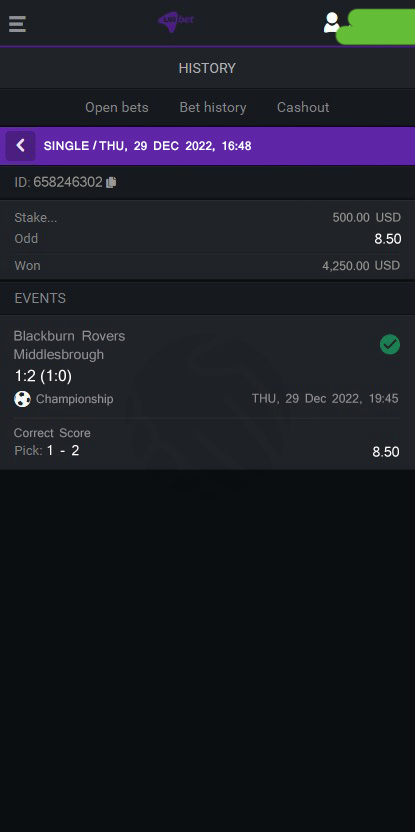Click the green balance button
This screenshot has height=832, width=415.
point(376,27)
